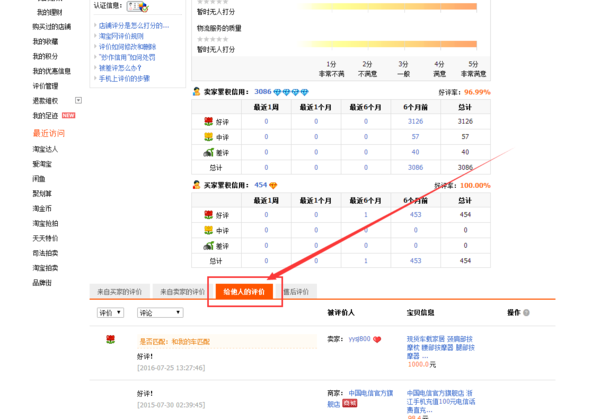The height and width of the screenshot is (419, 600).
Task: Click the seller credit avatar icon
Action: click(x=196, y=91)
